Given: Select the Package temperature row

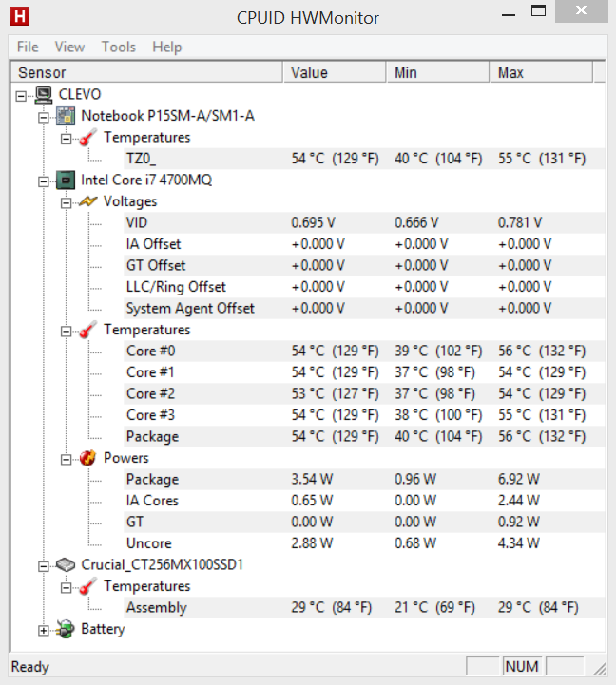Looking at the screenshot, I should pyautogui.click(x=365, y=437).
